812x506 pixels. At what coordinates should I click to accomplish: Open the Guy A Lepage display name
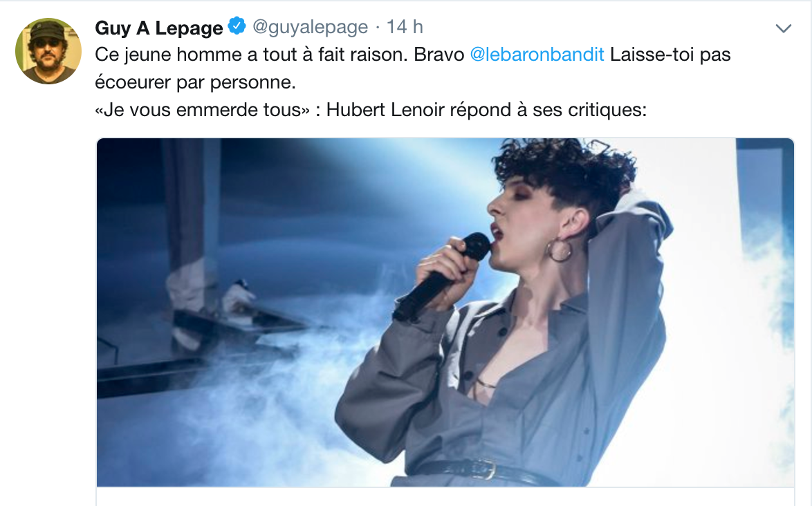(x=159, y=28)
